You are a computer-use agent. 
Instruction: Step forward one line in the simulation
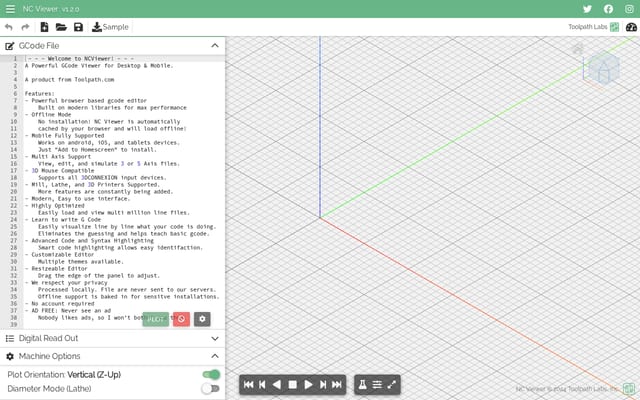pyautogui.click(x=323, y=384)
